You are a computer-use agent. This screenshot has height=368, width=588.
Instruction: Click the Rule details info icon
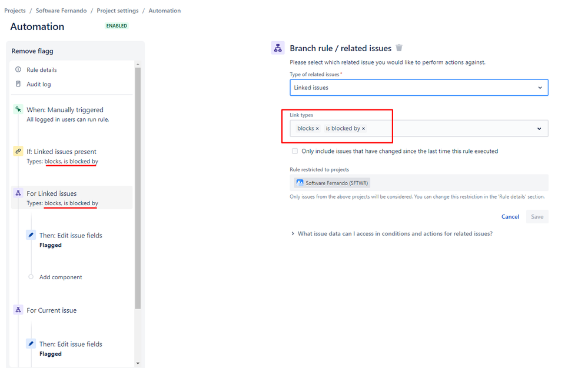pos(18,69)
